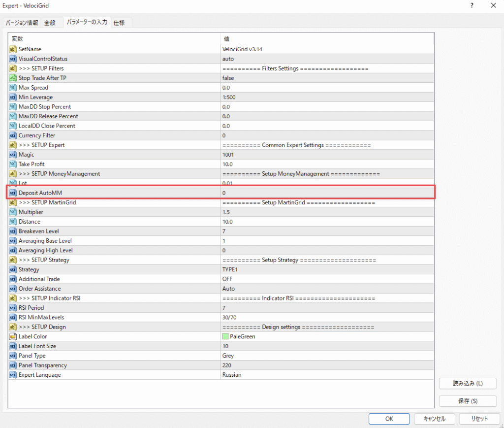Click the icon beside Panel Type
This screenshot has height=428, width=504.
pyautogui.click(x=12, y=356)
